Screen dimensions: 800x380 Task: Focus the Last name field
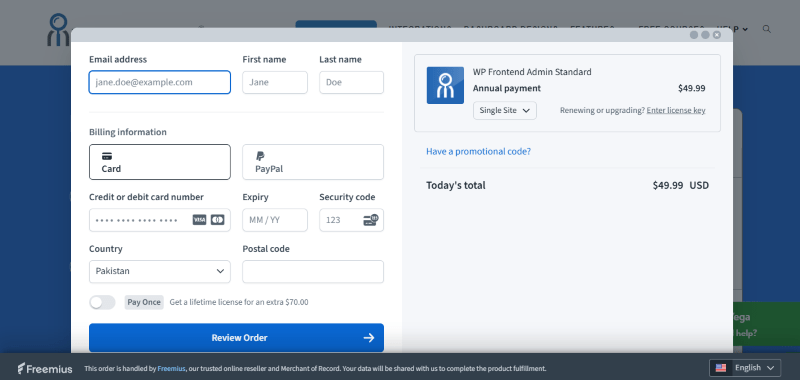point(352,82)
